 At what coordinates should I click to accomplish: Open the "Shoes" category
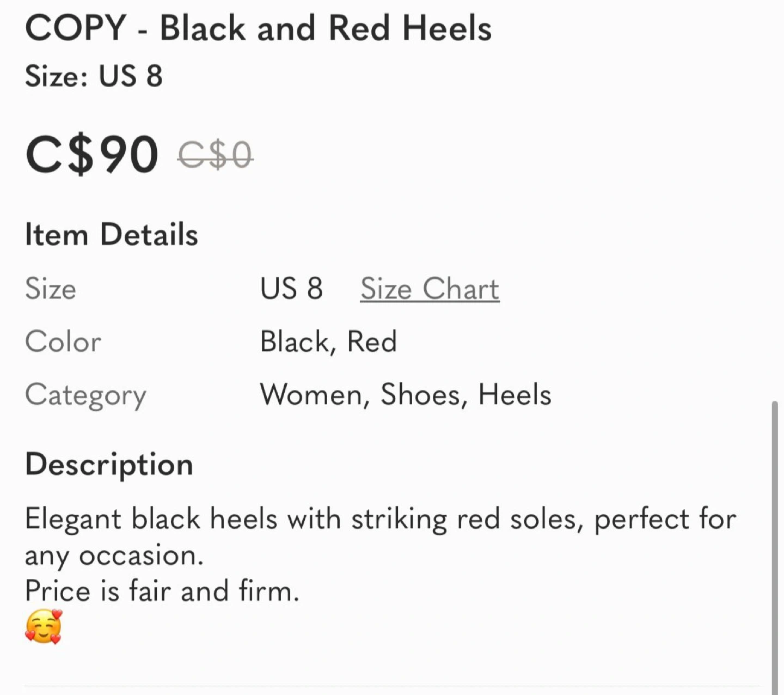420,395
